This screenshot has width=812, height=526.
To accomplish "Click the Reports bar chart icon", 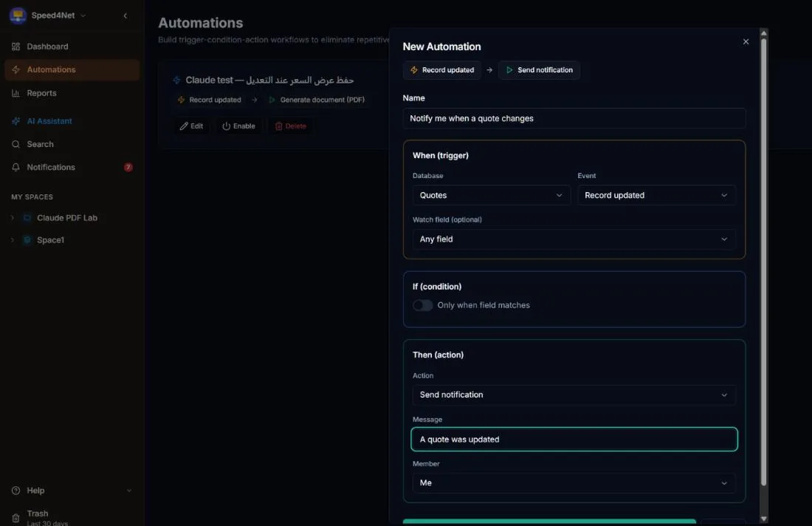I will click(x=16, y=93).
